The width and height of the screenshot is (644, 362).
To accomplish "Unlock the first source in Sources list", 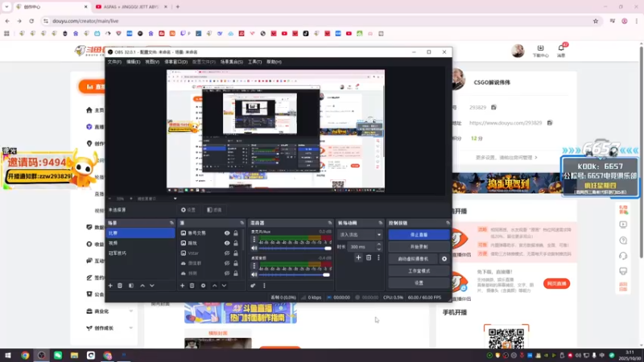I will coord(236,233).
